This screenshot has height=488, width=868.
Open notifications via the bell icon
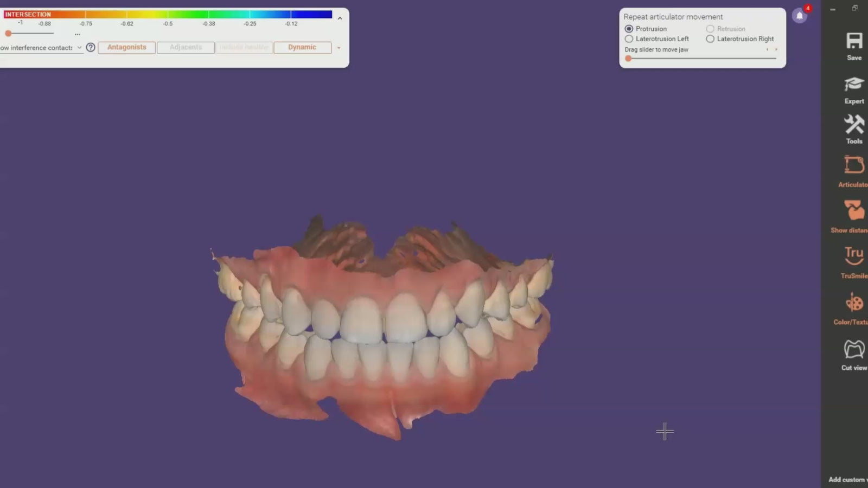pyautogui.click(x=799, y=16)
